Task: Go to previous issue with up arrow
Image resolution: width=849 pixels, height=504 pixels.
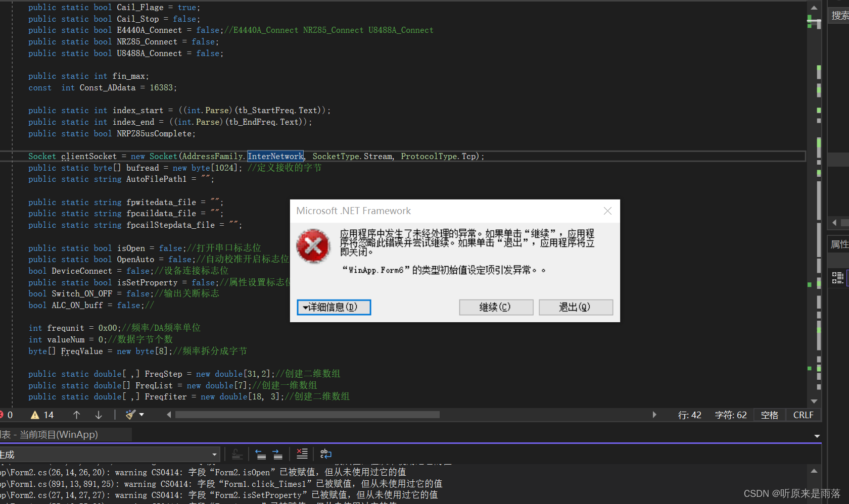Action: (x=77, y=415)
